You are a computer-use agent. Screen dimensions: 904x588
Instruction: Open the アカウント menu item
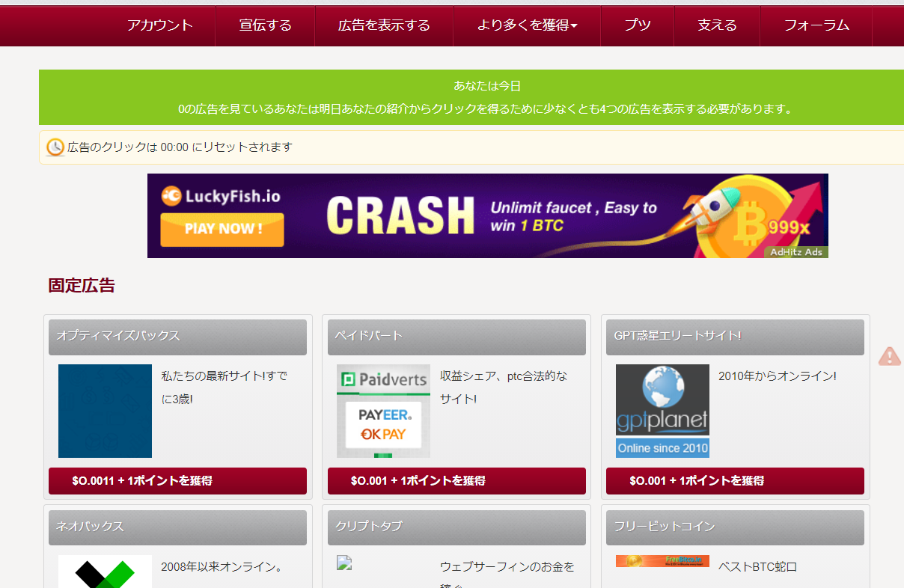click(x=160, y=25)
